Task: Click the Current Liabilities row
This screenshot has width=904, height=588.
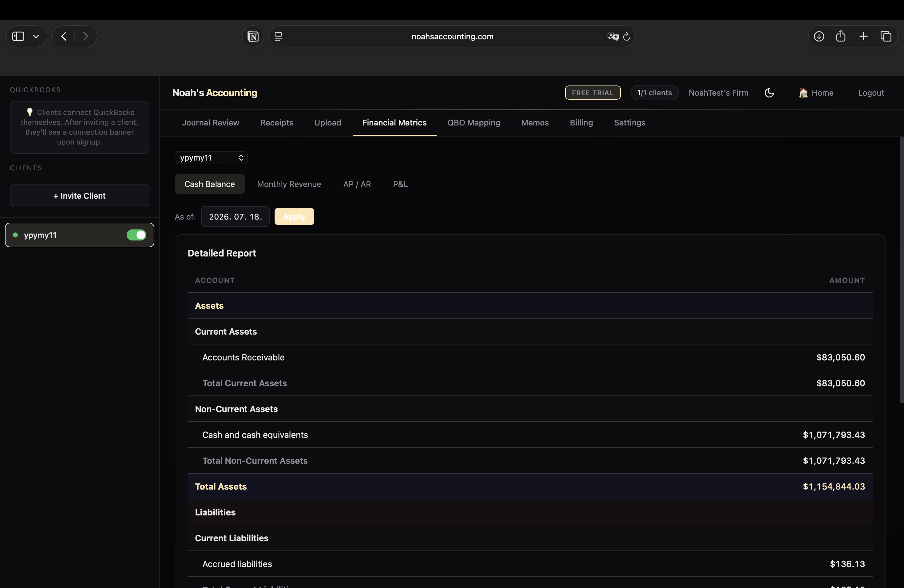Action: tap(530, 538)
